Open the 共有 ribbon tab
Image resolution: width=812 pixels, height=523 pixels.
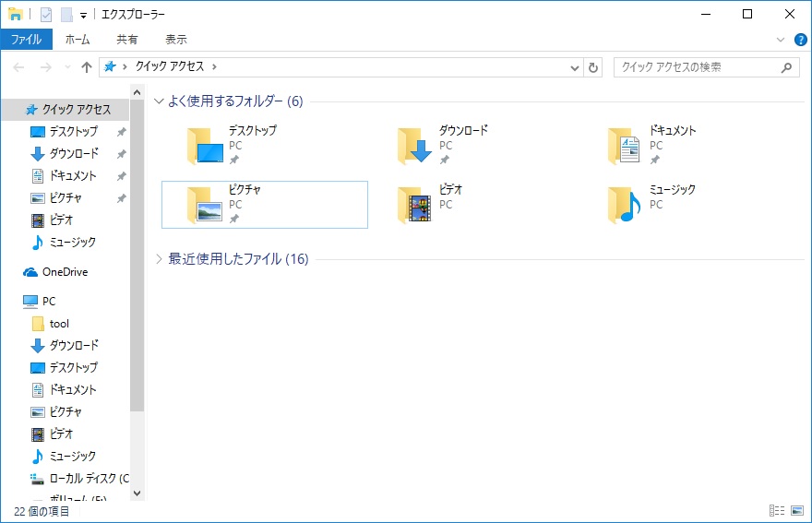pos(127,40)
